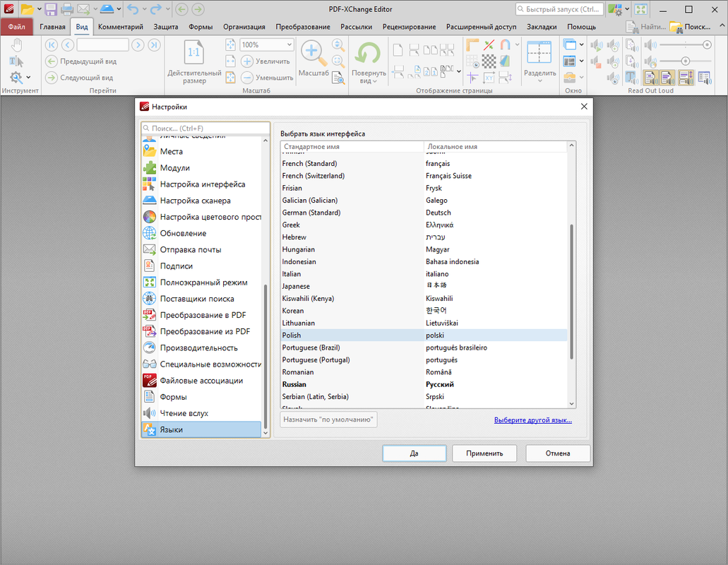Click the undo arrow icon
This screenshot has height=565, width=728.
pyautogui.click(x=132, y=8)
